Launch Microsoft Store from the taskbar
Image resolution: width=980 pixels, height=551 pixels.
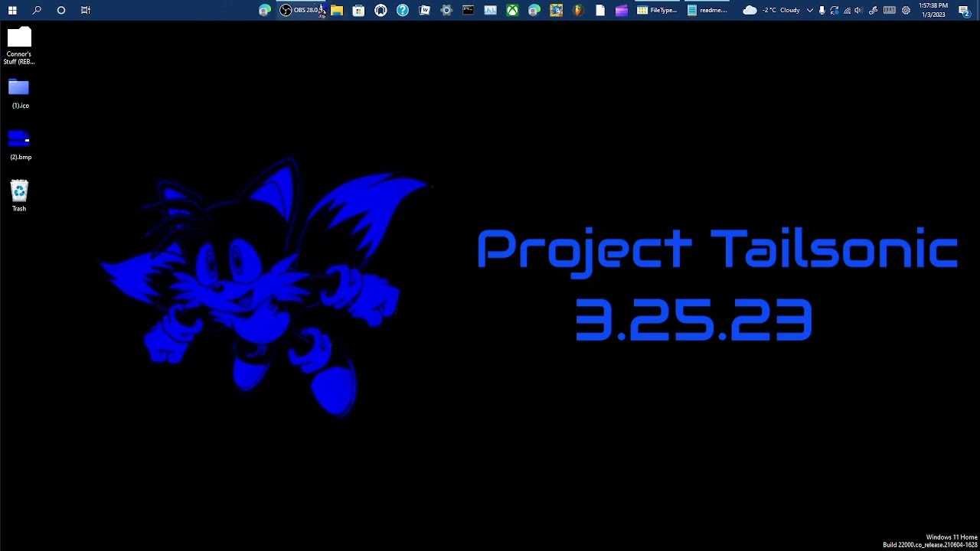(358, 10)
